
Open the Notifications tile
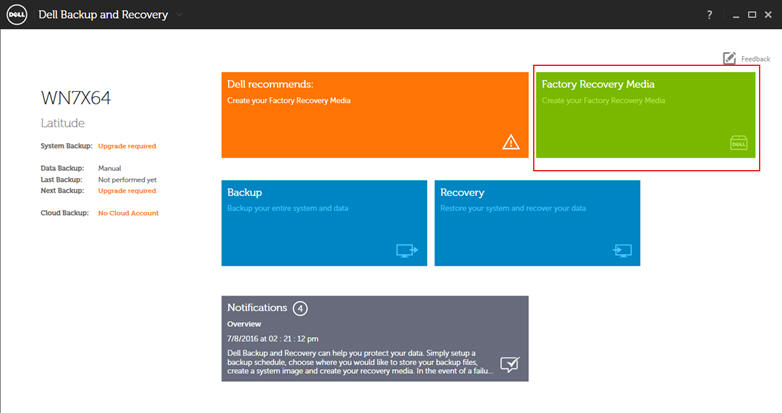click(375, 339)
